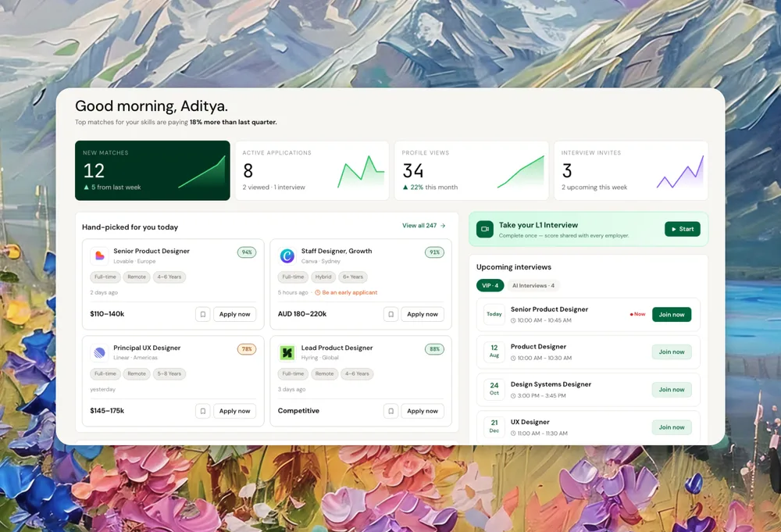Click the Competitive salary label
781x532 pixels.
[298, 410]
